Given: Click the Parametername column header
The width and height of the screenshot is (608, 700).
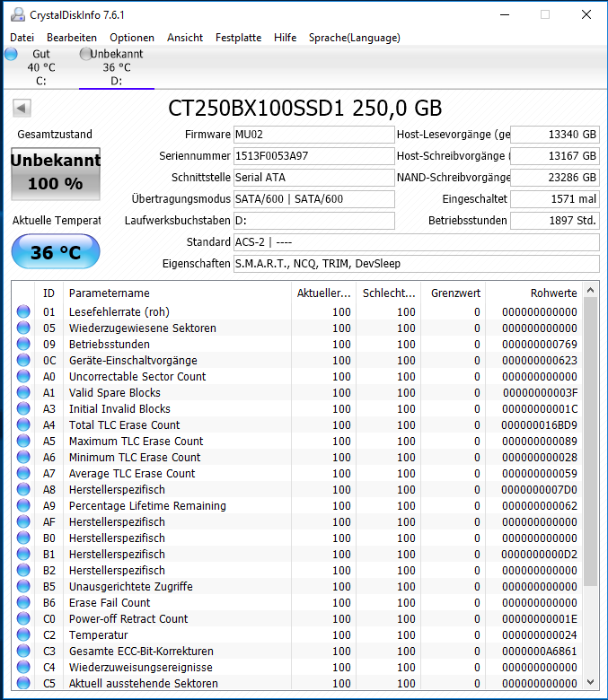Looking at the screenshot, I should point(177,293).
